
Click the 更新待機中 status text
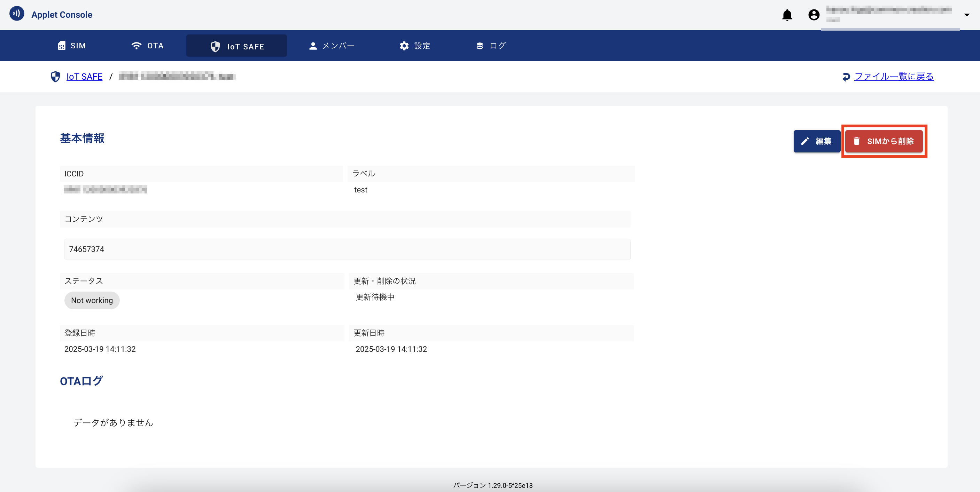click(x=375, y=297)
